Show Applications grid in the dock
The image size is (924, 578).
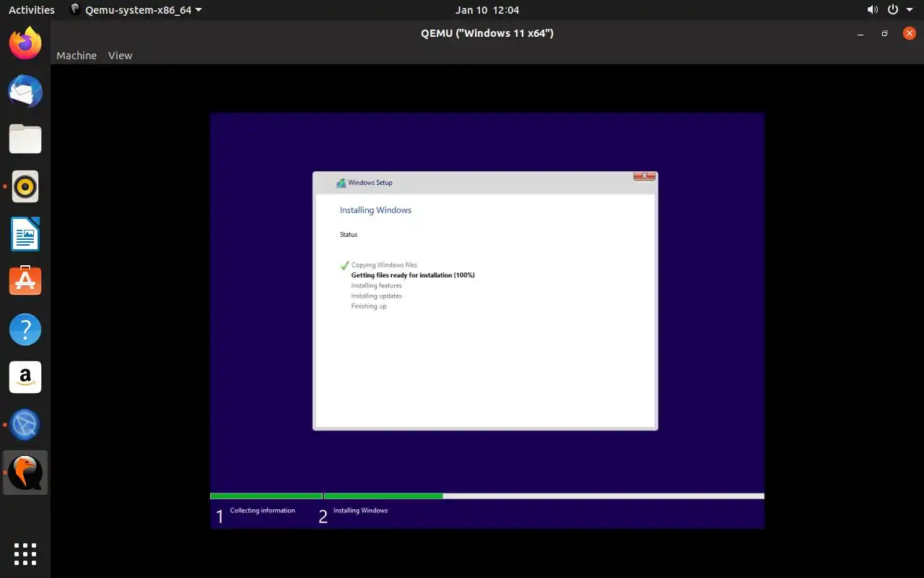pyautogui.click(x=25, y=554)
